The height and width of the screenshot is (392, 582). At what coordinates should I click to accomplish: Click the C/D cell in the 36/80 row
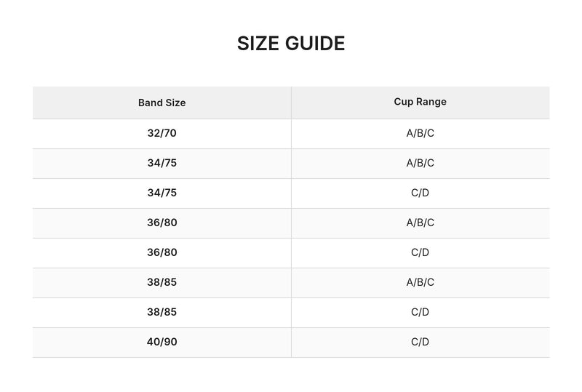tap(420, 253)
